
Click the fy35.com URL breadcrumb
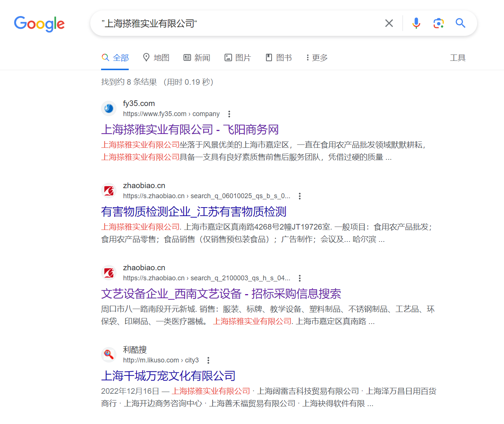[171, 114]
